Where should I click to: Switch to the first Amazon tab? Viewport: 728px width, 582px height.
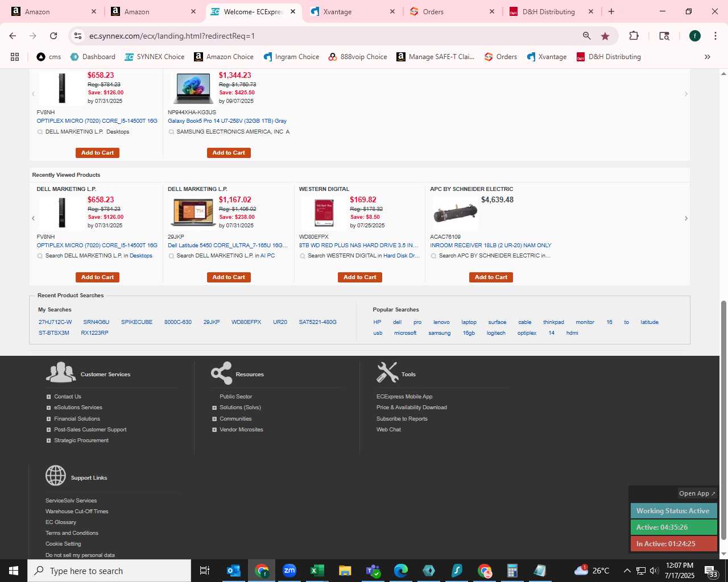[54, 11]
